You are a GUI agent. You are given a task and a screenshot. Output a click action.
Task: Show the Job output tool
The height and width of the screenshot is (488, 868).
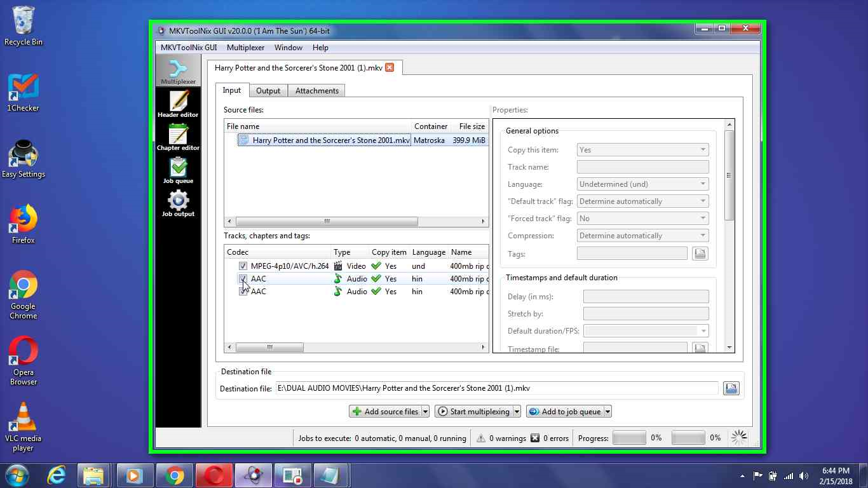click(178, 203)
